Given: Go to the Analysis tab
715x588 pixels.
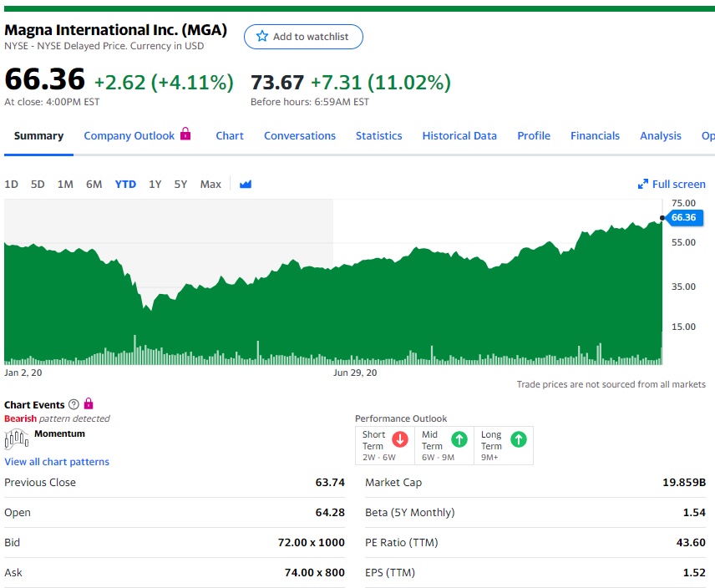Looking at the screenshot, I should tap(660, 136).
